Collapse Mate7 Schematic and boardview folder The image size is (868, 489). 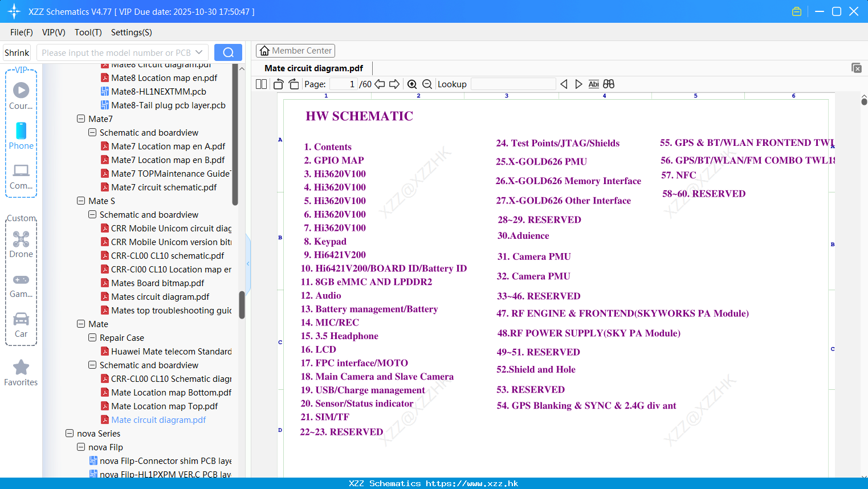(92, 133)
